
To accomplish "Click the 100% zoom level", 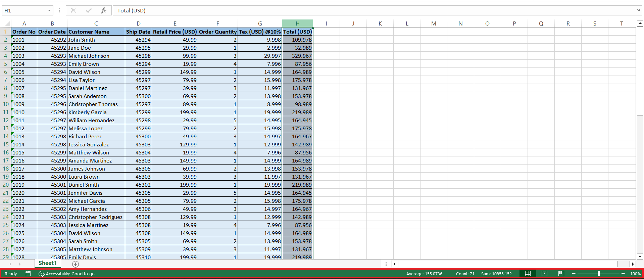I will [x=635, y=274].
